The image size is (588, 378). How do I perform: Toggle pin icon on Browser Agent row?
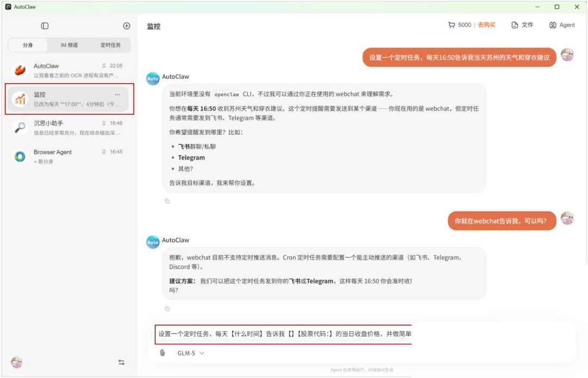tap(104, 152)
